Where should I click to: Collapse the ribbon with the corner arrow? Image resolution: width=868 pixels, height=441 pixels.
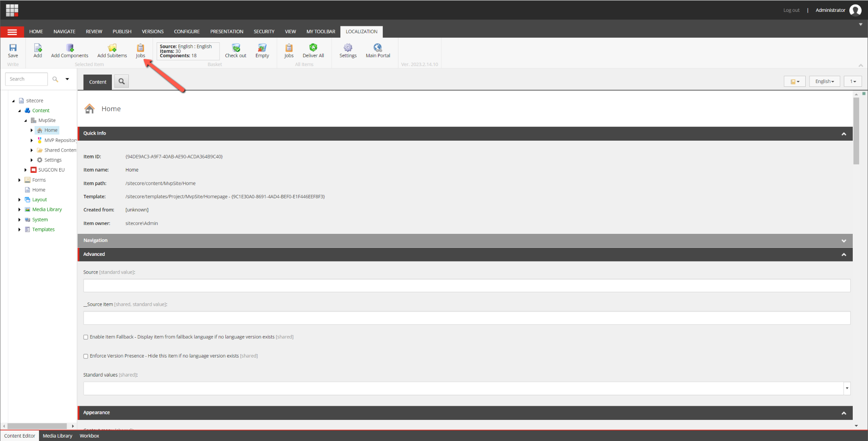click(861, 65)
